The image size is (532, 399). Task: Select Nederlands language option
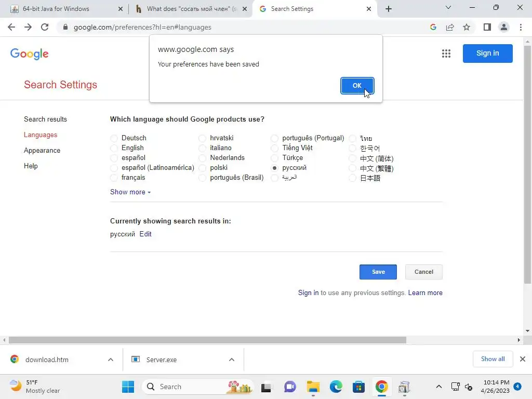(202, 158)
